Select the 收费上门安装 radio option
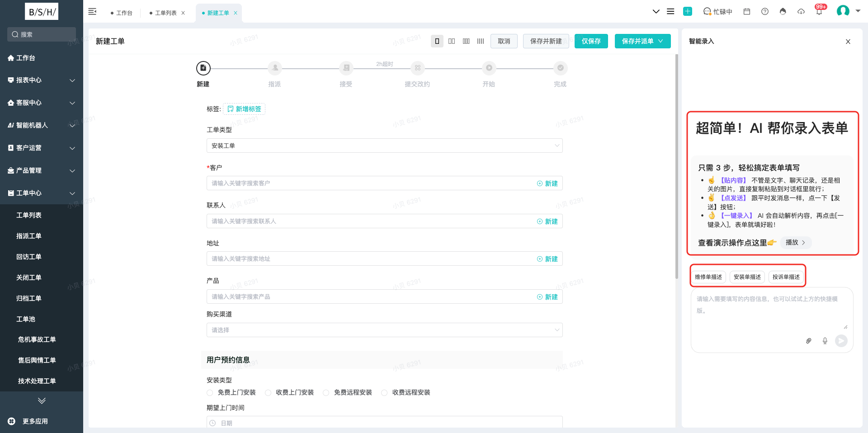The image size is (868, 433). [x=268, y=393]
